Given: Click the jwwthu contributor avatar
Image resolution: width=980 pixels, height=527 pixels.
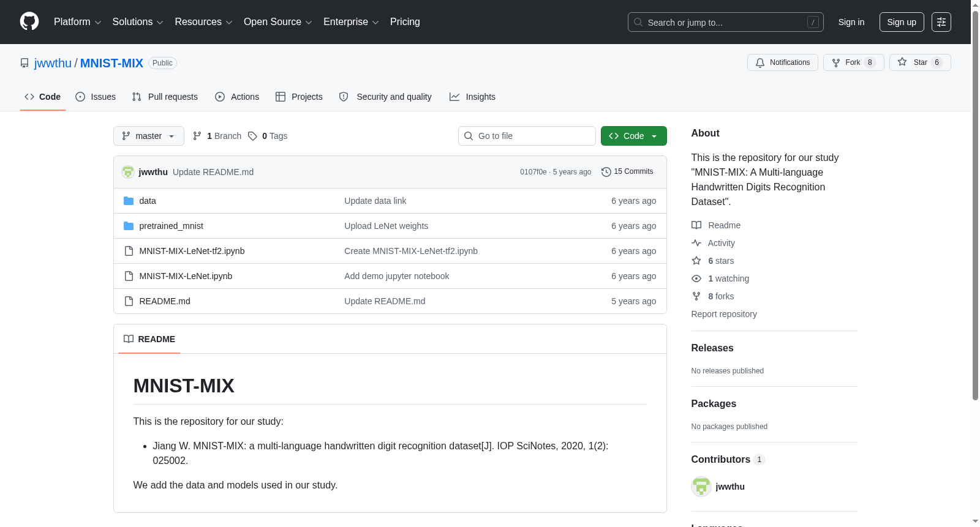Looking at the screenshot, I should 701,487.
